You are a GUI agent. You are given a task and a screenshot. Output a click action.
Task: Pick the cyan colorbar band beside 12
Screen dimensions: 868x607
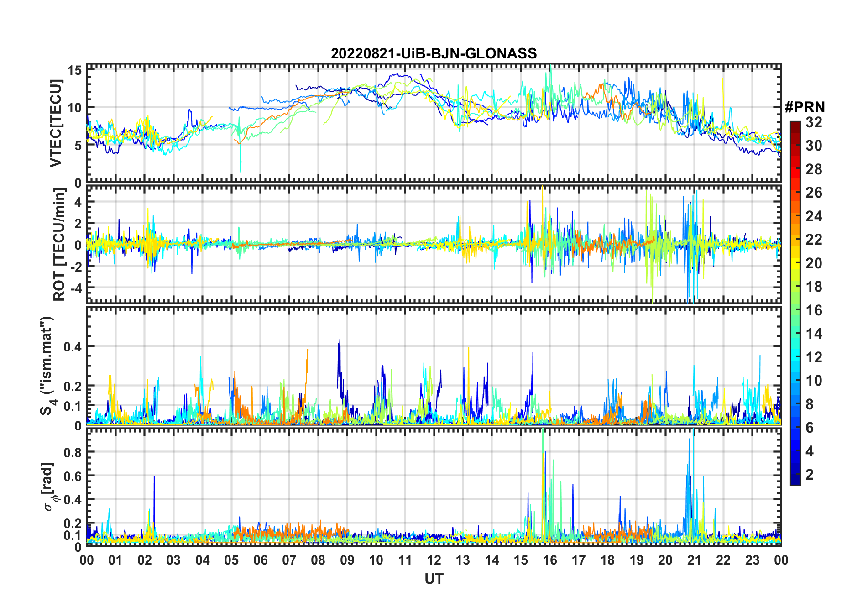(x=795, y=357)
